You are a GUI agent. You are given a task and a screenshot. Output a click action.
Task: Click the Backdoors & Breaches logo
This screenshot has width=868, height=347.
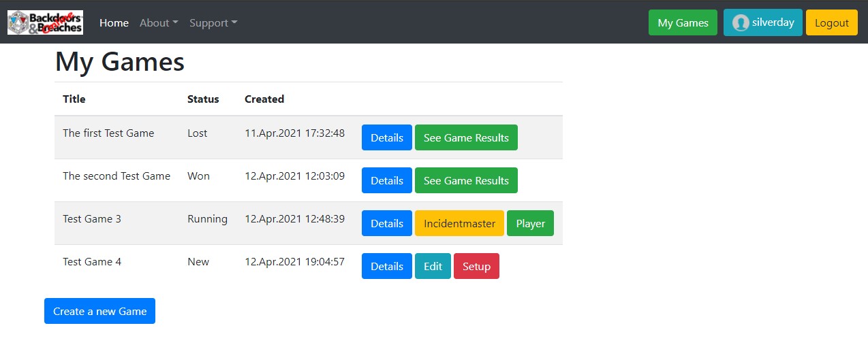pos(45,22)
